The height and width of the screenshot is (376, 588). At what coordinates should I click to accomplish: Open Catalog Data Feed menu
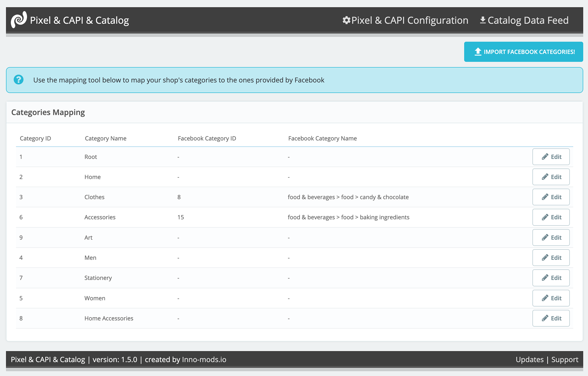(x=528, y=20)
